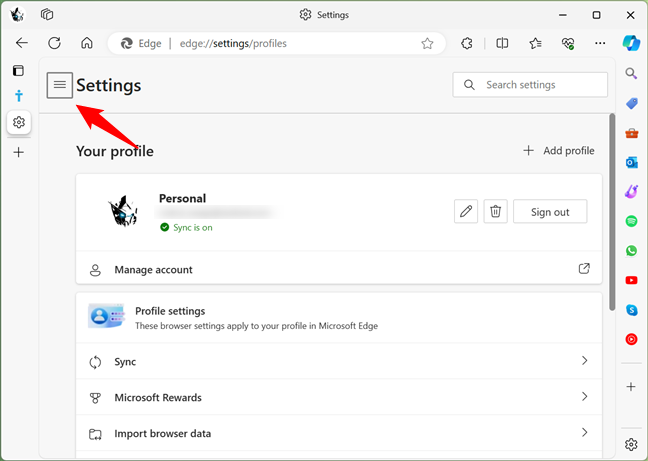
Task: Click the profile avatar in title bar
Action: coord(17,15)
